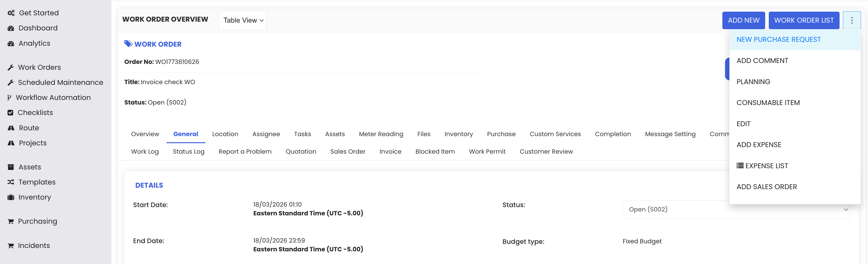This screenshot has height=264, width=868.
Task: Click the Get Started gears icon
Action: (x=11, y=13)
